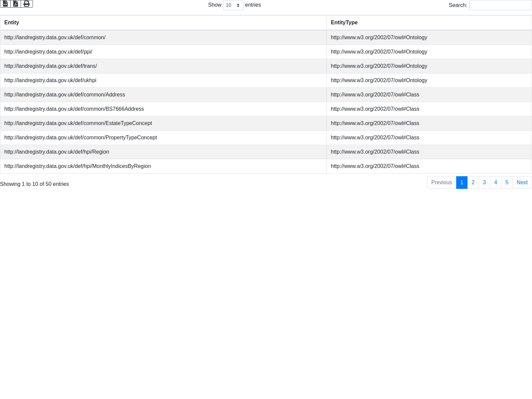
Task: Export the table as CSV
Action: pos(5,4)
